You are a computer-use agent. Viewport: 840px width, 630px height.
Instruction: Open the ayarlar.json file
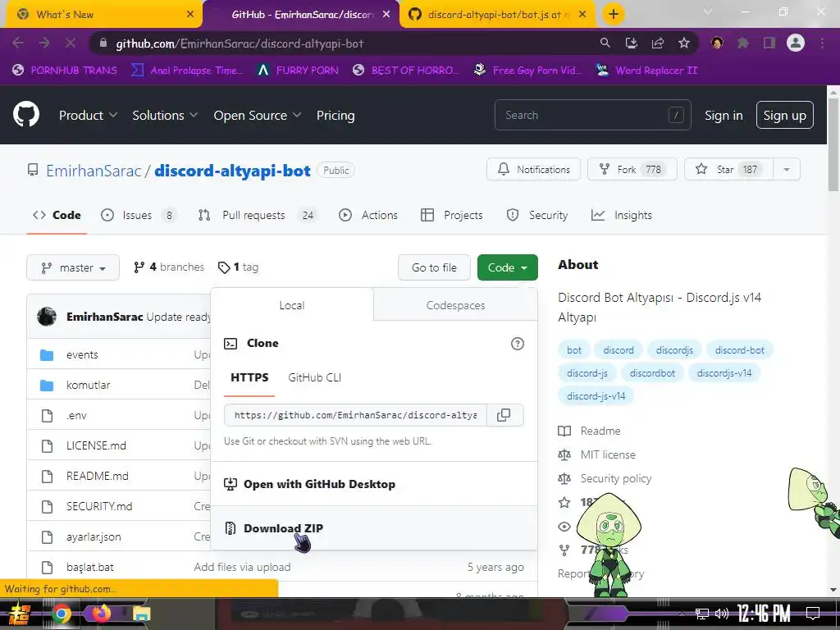pyautogui.click(x=94, y=536)
